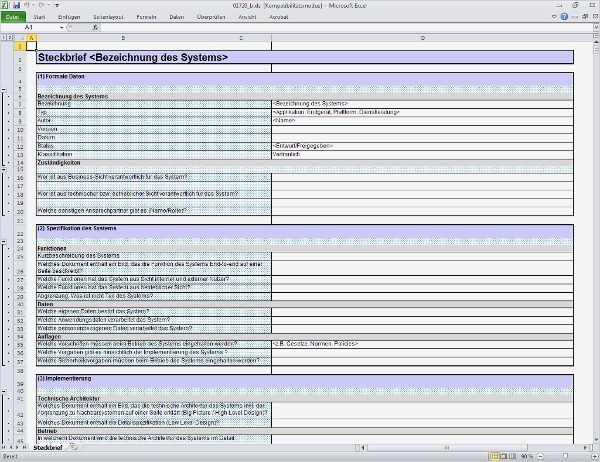Click horizontal scrollbar right arrow

(x=585, y=447)
